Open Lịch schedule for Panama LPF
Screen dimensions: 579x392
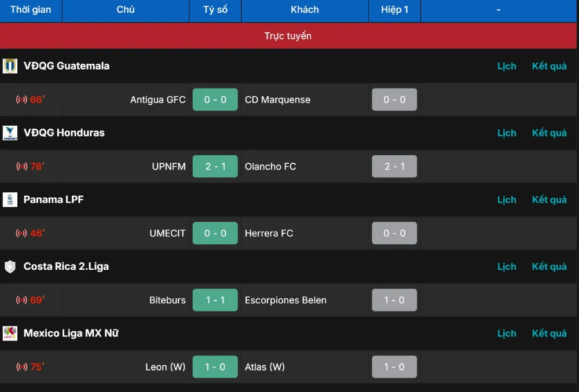(507, 200)
